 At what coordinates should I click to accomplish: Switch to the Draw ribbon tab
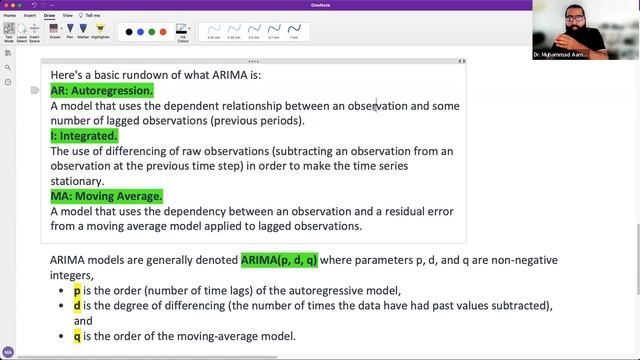[x=49, y=16]
